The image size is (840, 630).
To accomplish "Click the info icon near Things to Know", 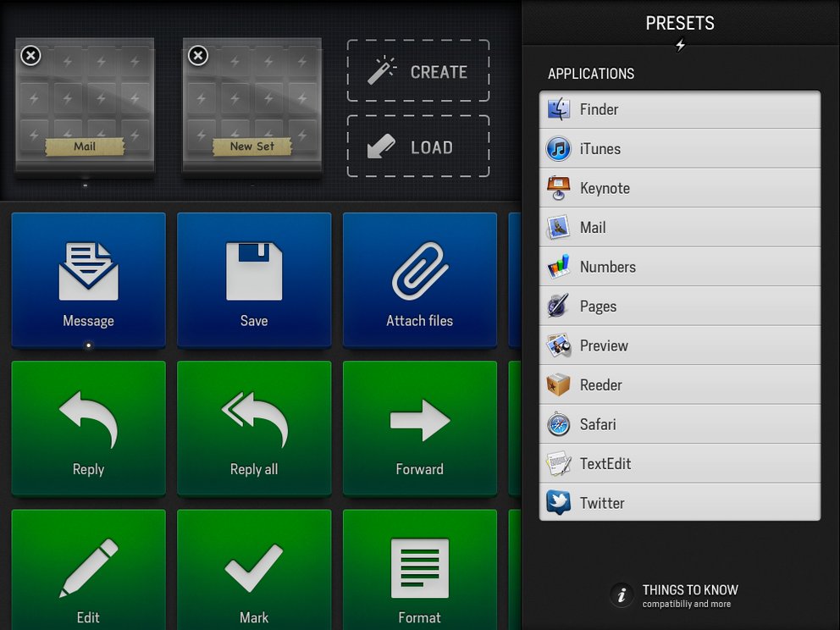I will tap(622, 595).
